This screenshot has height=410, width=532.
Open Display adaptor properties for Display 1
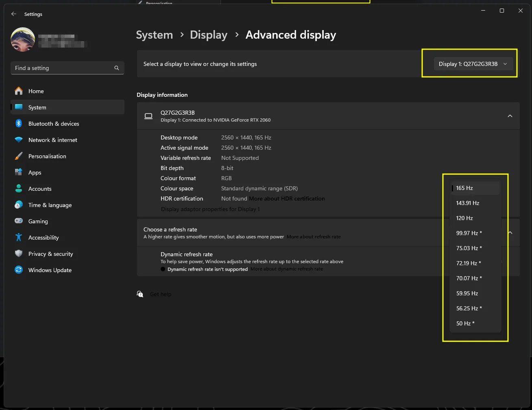[x=210, y=209]
